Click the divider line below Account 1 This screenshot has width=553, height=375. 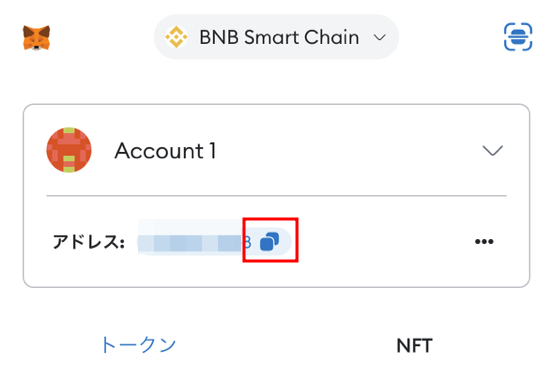pyautogui.click(x=276, y=195)
